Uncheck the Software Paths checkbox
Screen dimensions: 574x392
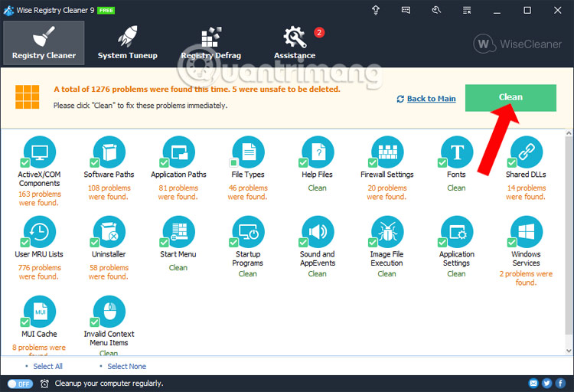point(94,162)
